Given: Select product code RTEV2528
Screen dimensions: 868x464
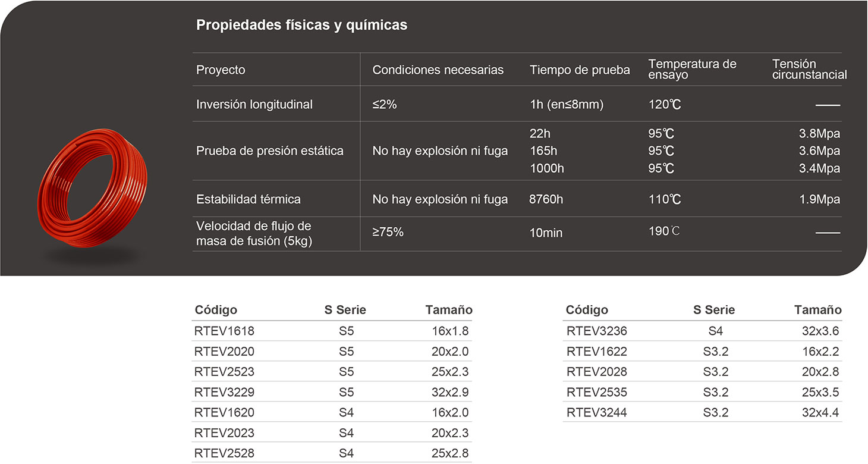Looking at the screenshot, I should click(x=224, y=453).
